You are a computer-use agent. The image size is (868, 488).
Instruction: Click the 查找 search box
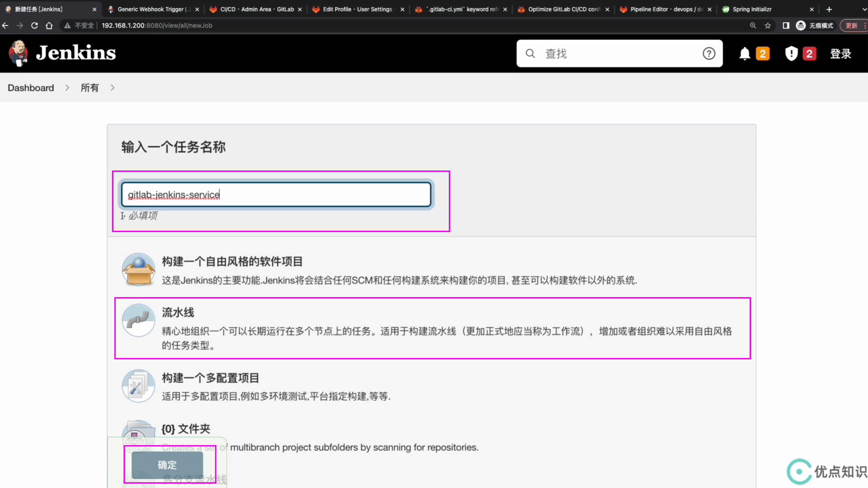tap(619, 53)
